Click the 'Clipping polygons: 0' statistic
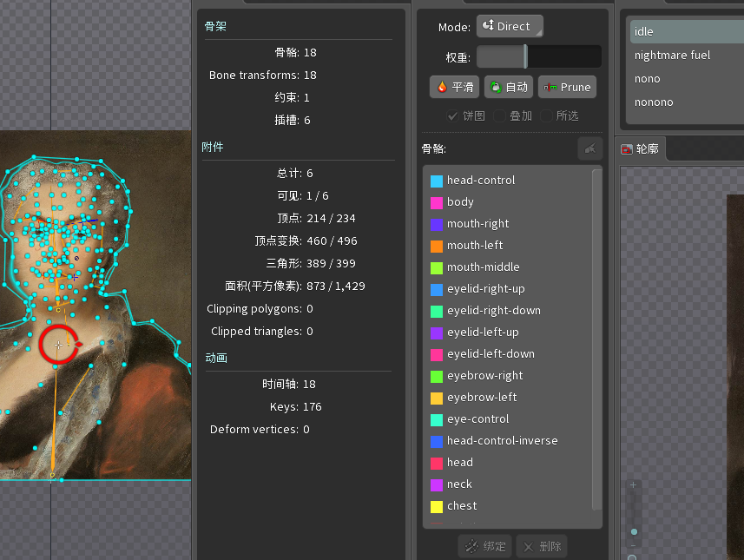 pos(260,309)
